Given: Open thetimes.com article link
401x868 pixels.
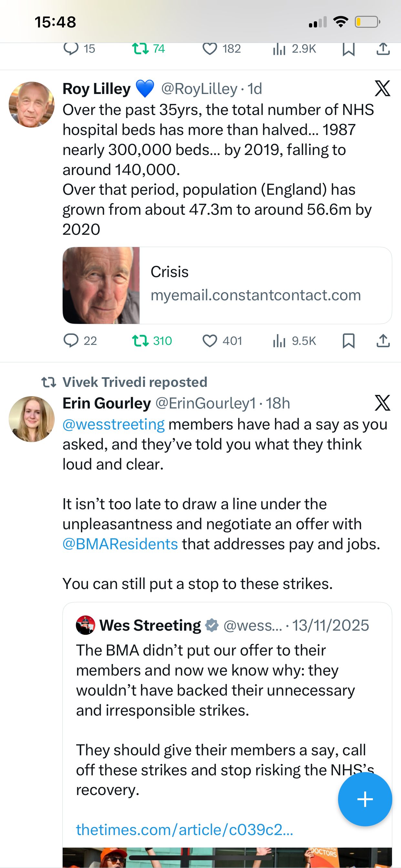Looking at the screenshot, I should pyautogui.click(x=184, y=830).
